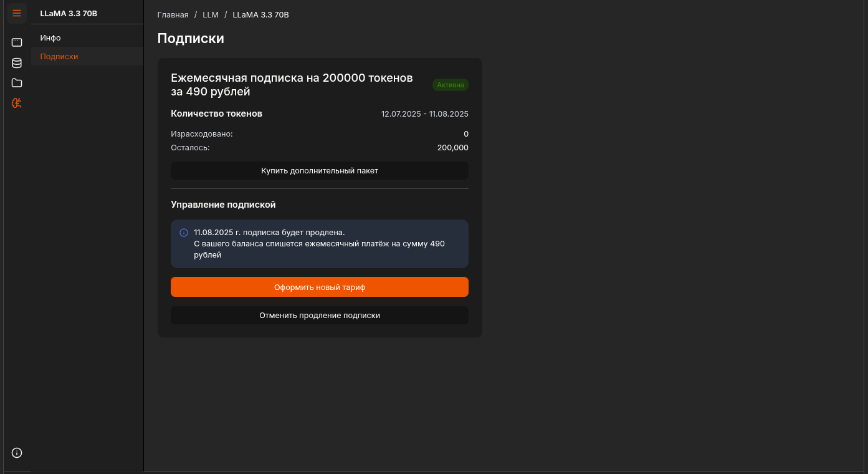
Task: Click the Количество токенов label
Action: click(216, 114)
